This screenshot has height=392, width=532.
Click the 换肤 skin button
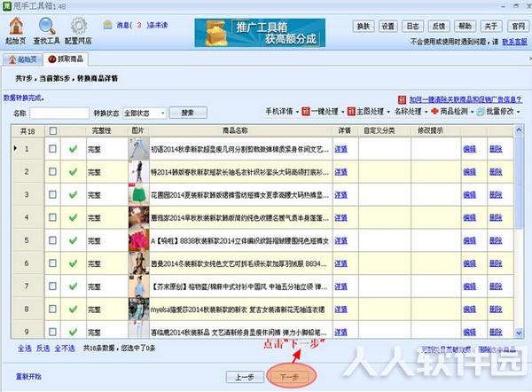coord(364,26)
